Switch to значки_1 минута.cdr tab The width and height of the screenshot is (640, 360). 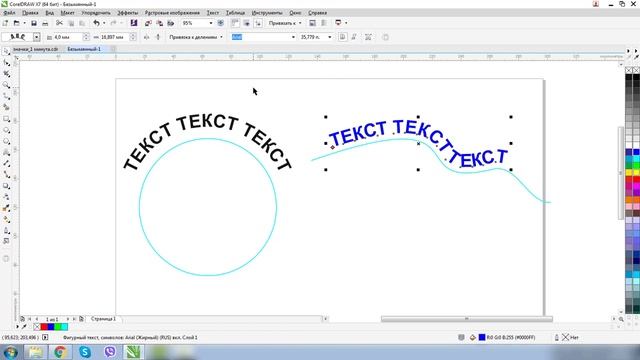35,49
